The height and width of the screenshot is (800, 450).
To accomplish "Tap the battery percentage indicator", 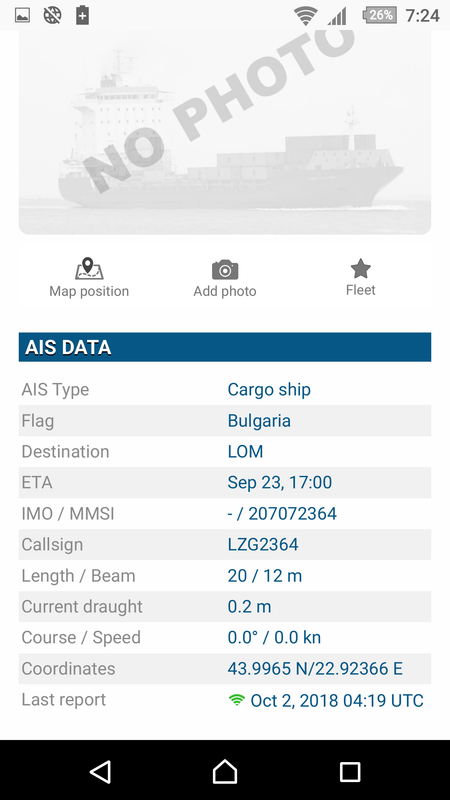I will (x=379, y=15).
